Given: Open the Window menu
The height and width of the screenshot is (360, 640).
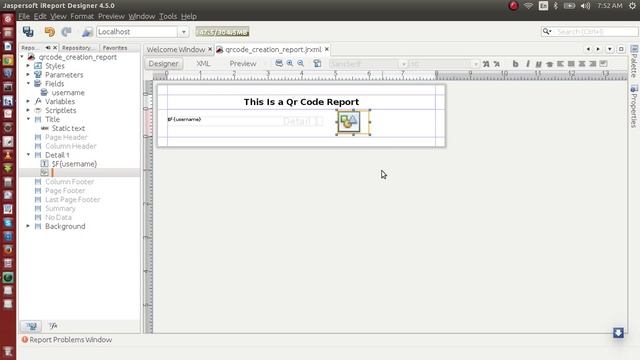Looking at the screenshot, I should (142, 16).
